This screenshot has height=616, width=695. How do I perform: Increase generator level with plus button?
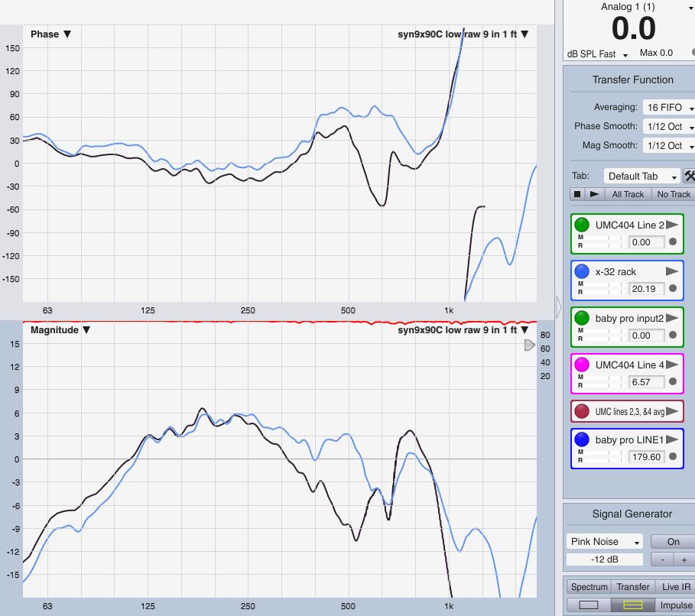coord(684,559)
